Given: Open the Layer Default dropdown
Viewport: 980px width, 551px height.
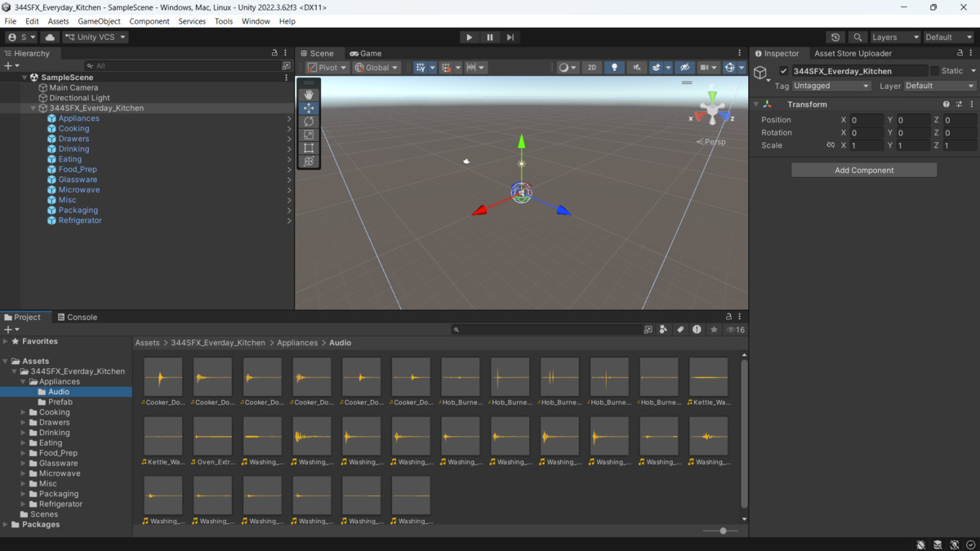Looking at the screenshot, I should tap(939, 86).
